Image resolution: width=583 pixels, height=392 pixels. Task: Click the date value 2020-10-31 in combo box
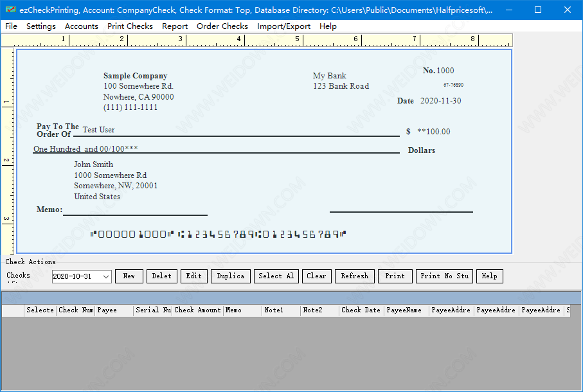click(x=72, y=276)
